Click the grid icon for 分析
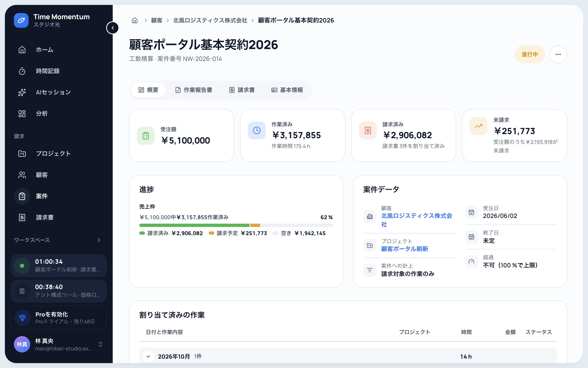The height and width of the screenshot is (368, 588). (x=22, y=114)
